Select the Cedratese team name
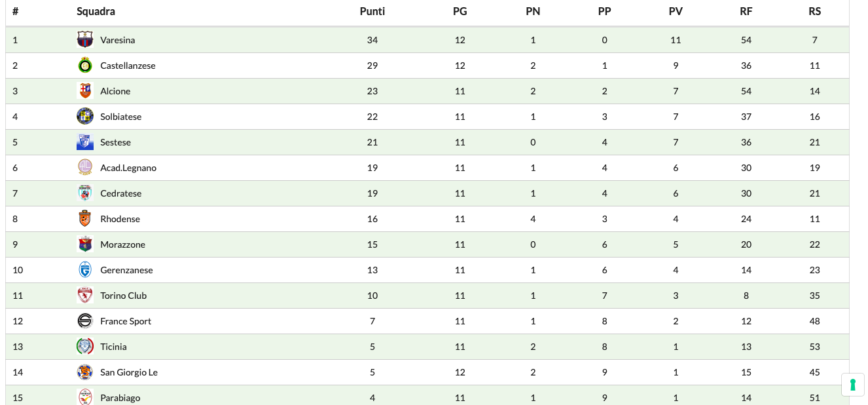The width and height of the screenshot is (868, 405). [120, 193]
